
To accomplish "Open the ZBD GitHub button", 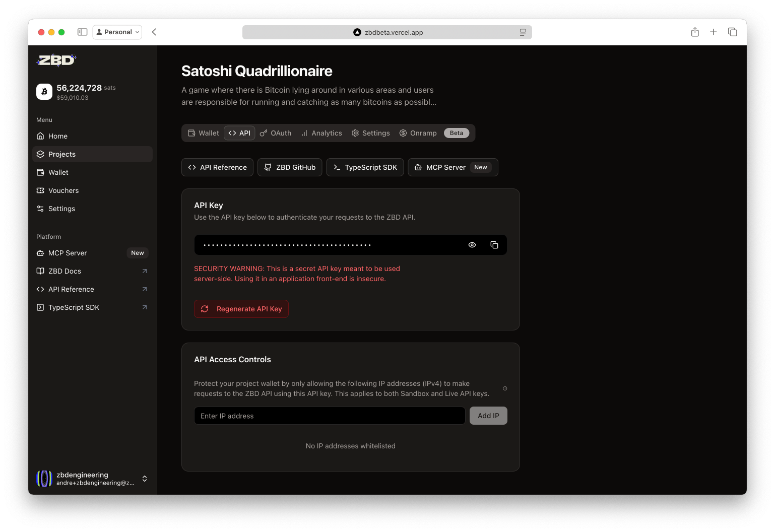I will 290,167.
